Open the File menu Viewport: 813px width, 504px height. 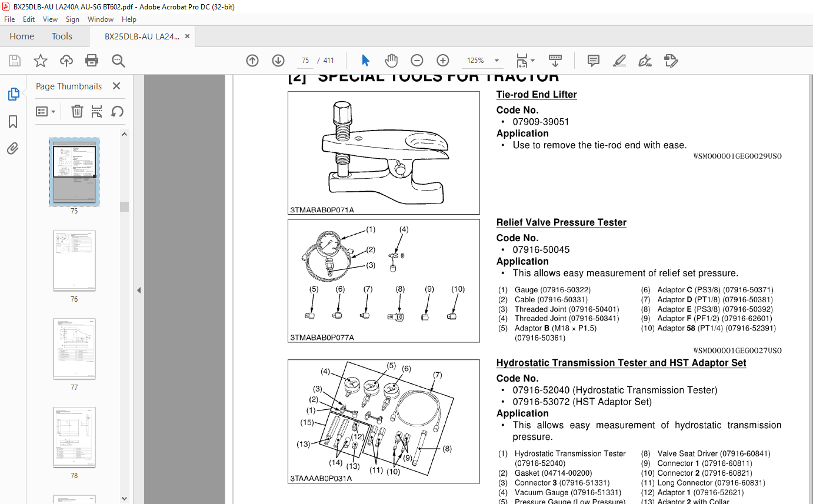[9, 19]
